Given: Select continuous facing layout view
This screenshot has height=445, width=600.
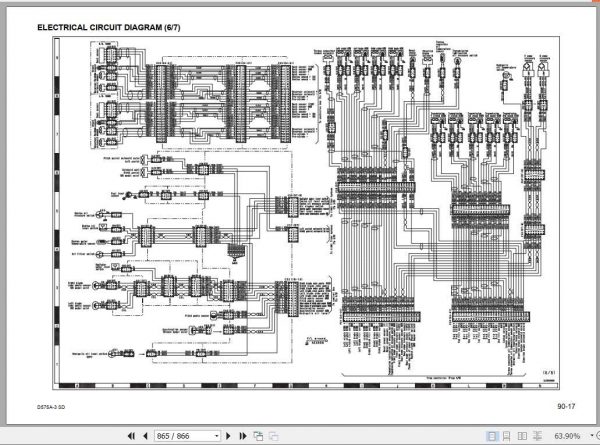Looking at the screenshot, I should pos(537,436).
